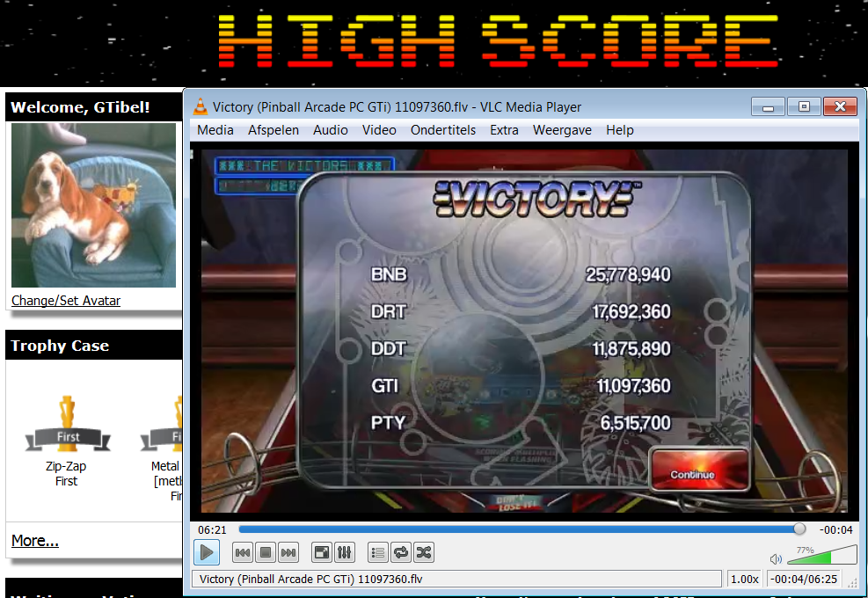Viewport: 868px width, 598px height.
Task: Skip to next media in VLC
Action: 288,552
